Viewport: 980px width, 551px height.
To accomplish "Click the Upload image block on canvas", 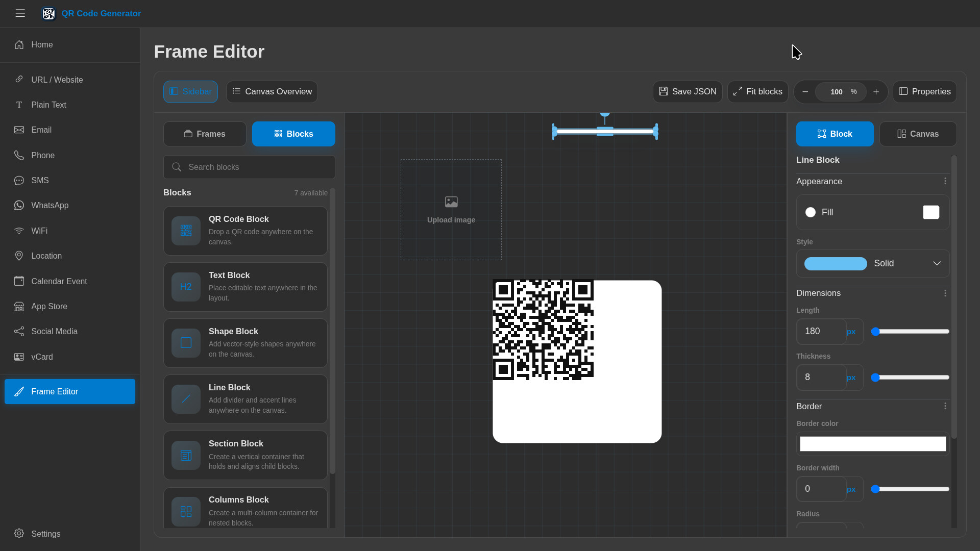I will [x=451, y=210].
